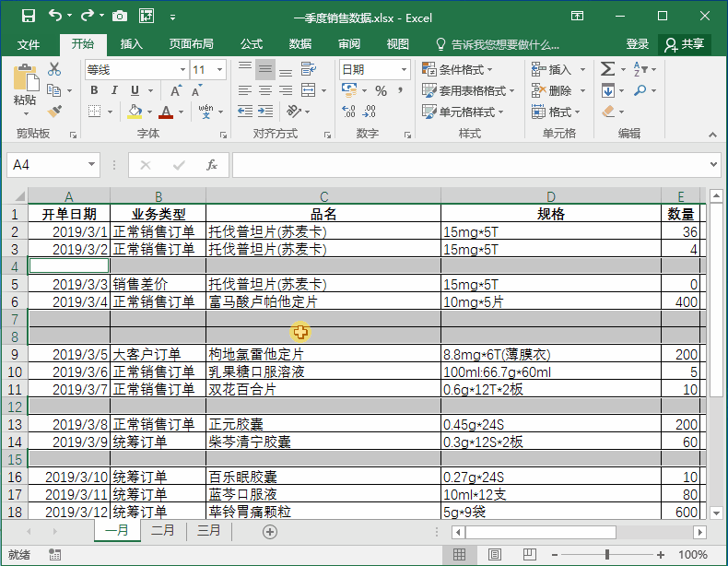728x566 pixels.
Task: Click the Undo arrow icon
Action: click(x=54, y=16)
